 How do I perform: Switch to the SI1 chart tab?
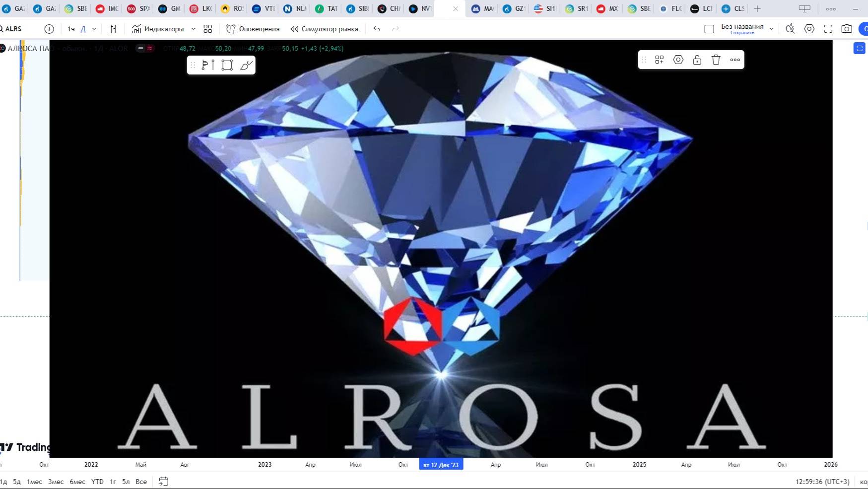[545, 8]
